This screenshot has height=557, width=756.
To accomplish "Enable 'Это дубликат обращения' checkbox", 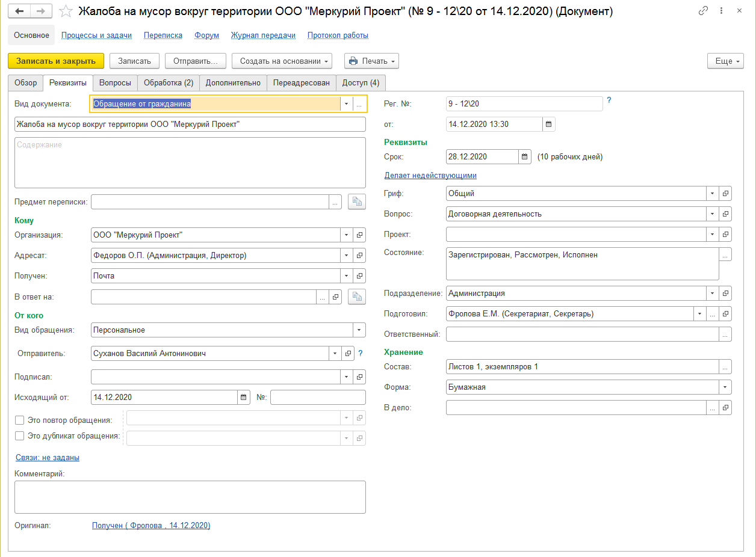I will tap(20, 436).
